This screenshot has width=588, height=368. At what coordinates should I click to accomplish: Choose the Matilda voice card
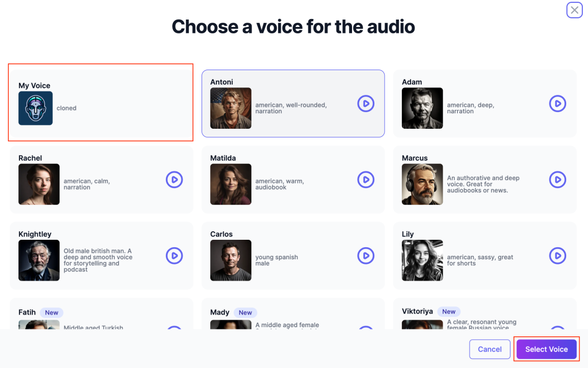[293, 179]
